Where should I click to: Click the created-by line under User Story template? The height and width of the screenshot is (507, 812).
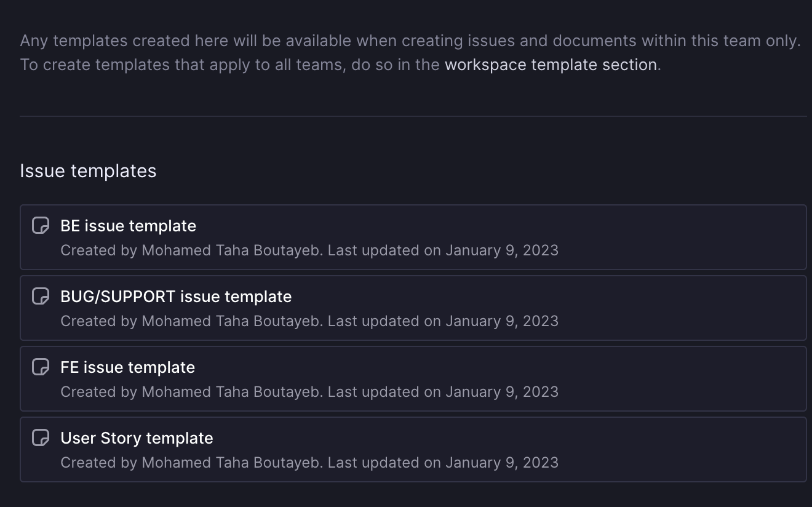309,463
